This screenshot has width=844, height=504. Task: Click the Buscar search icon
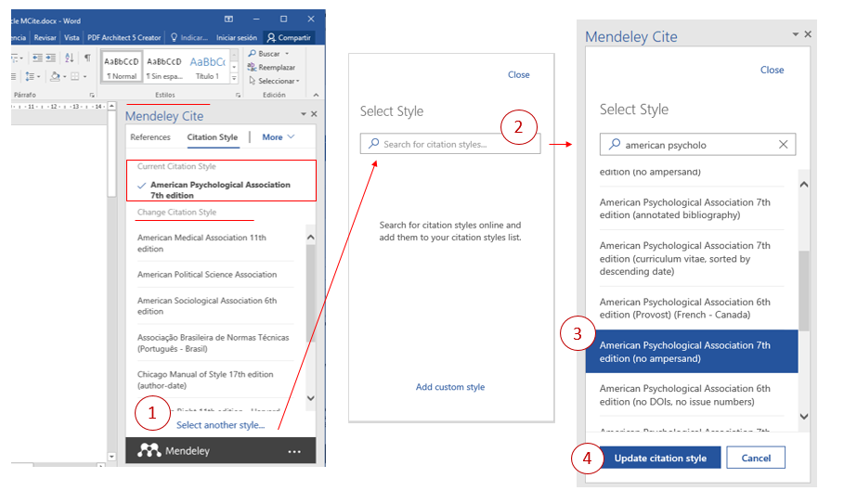pos(252,53)
